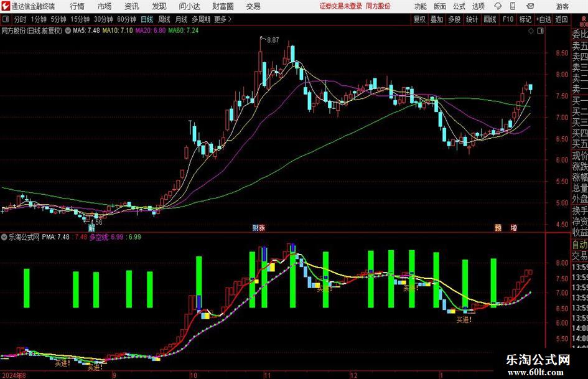Click the 现价 row in right panel
Image resolution: width=588 pixels, height=379 pixels.
580,156
